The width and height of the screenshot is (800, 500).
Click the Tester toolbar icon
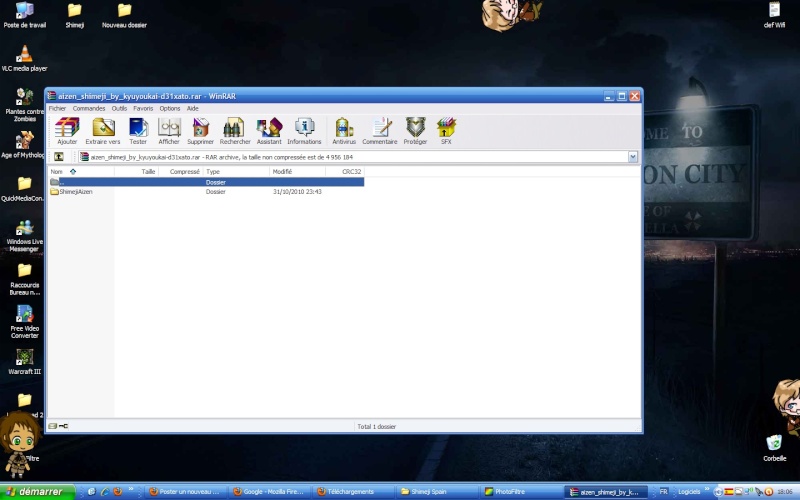click(138, 131)
